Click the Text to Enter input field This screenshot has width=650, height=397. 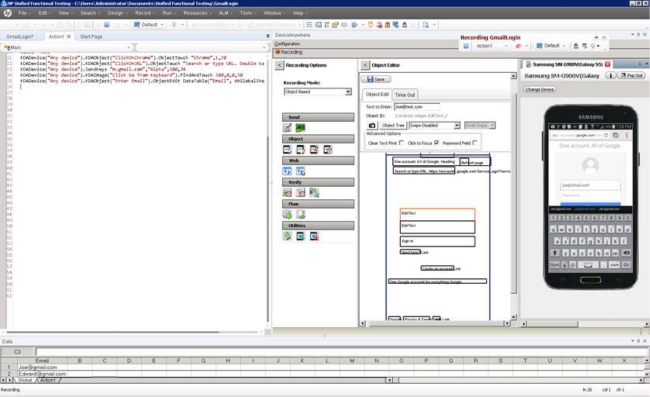pos(417,107)
